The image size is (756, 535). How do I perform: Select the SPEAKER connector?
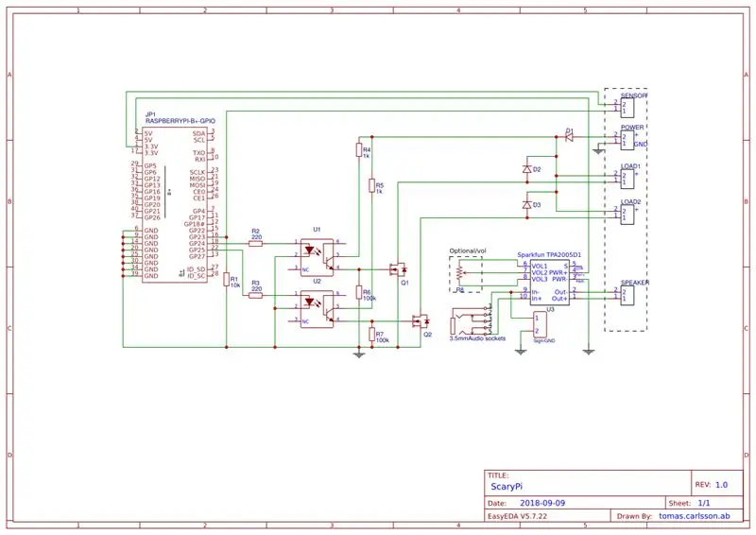pos(627,295)
